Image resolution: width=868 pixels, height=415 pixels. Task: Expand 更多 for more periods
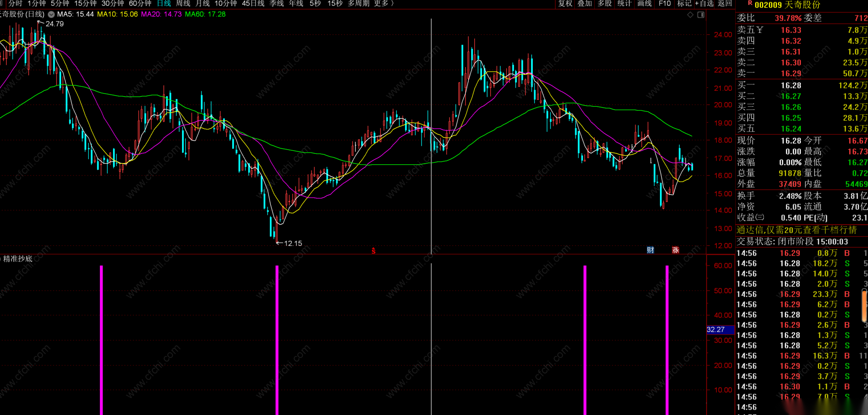pyautogui.click(x=384, y=4)
